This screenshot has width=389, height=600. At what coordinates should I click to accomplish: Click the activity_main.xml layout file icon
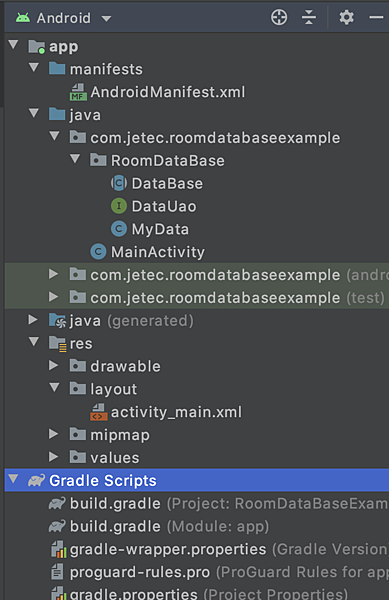99,412
